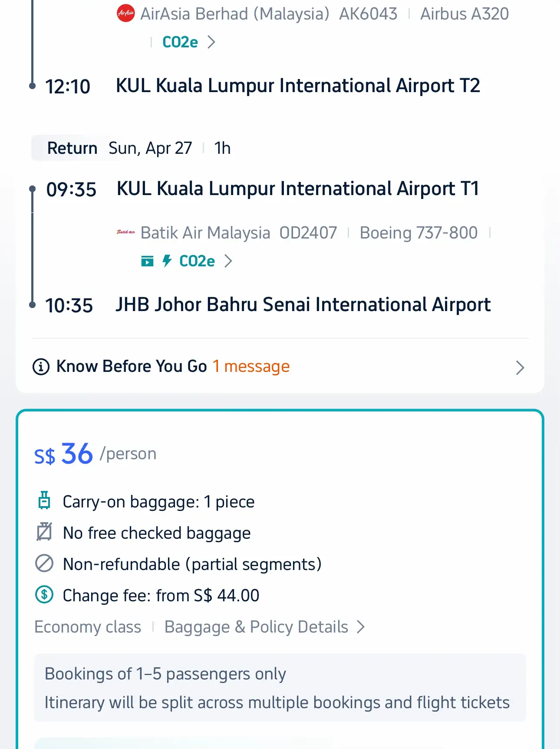Tap the Economy class label
This screenshot has width=560, height=749.
coord(88,627)
